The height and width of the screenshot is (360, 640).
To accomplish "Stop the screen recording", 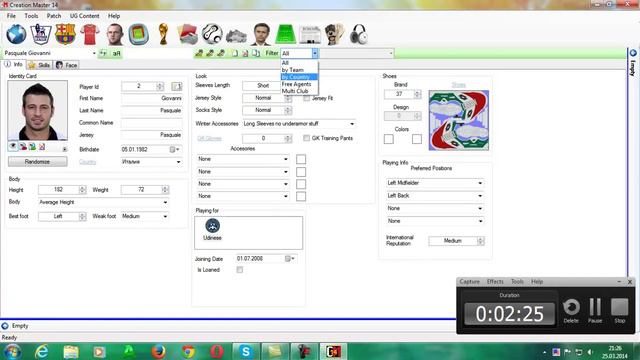I will 620,310.
